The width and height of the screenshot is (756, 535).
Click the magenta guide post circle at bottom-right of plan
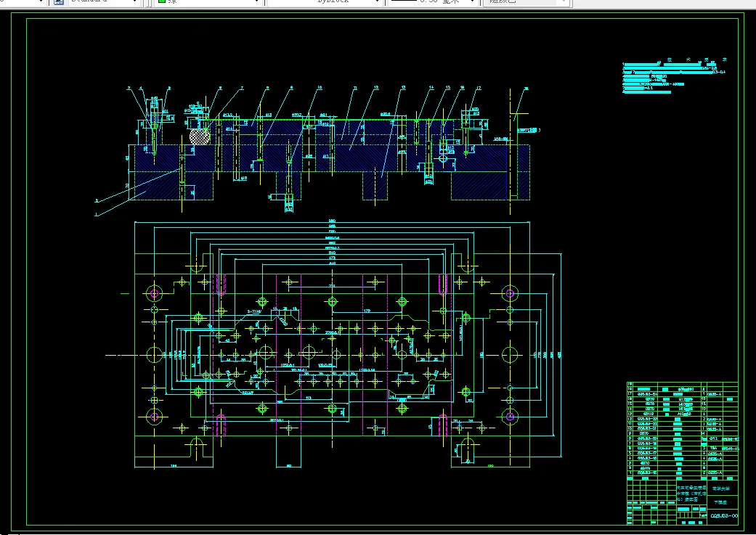point(510,417)
